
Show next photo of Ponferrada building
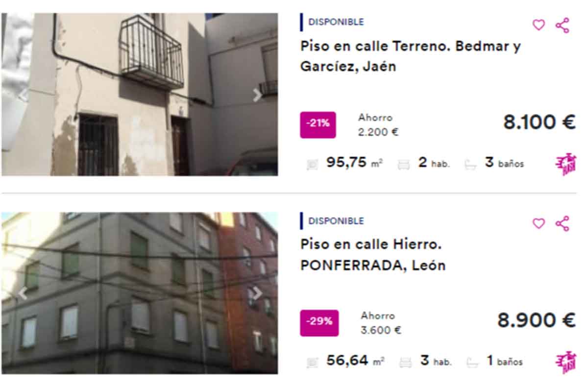click(x=258, y=293)
